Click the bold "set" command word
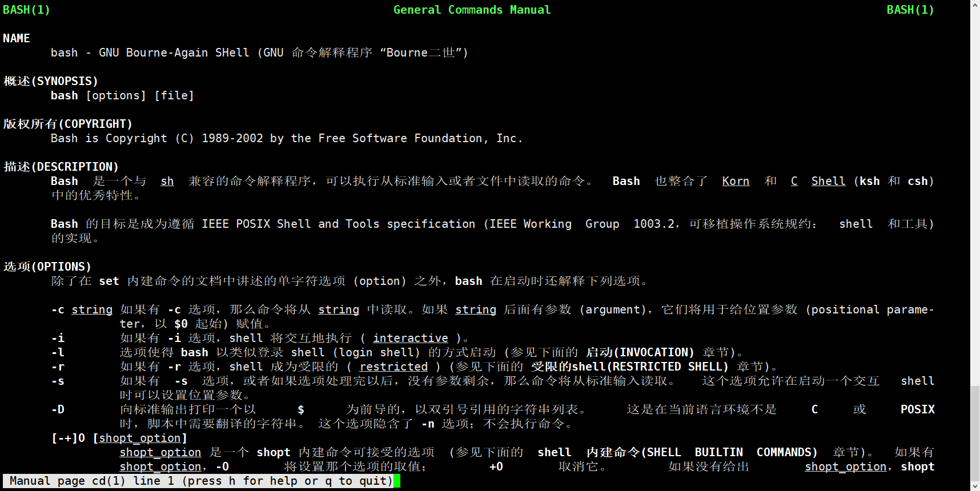This screenshot has height=491, width=980. (109, 281)
